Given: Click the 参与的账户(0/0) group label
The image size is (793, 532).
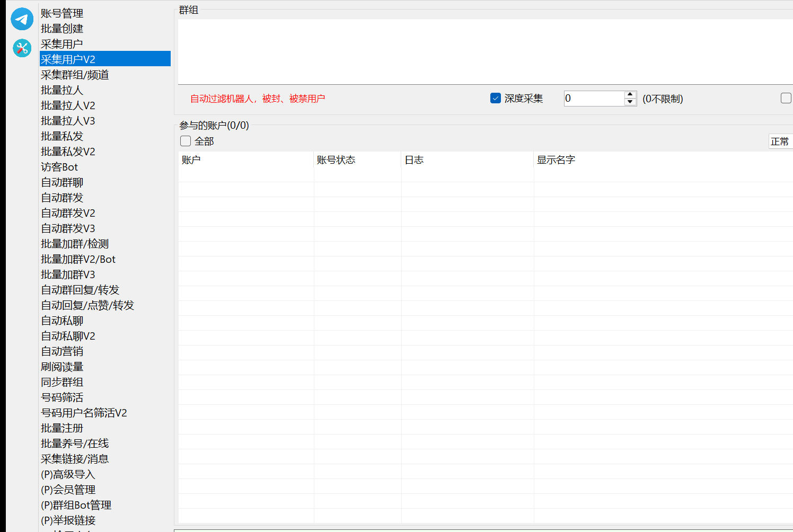Looking at the screenshot, I should coord(214,126).
